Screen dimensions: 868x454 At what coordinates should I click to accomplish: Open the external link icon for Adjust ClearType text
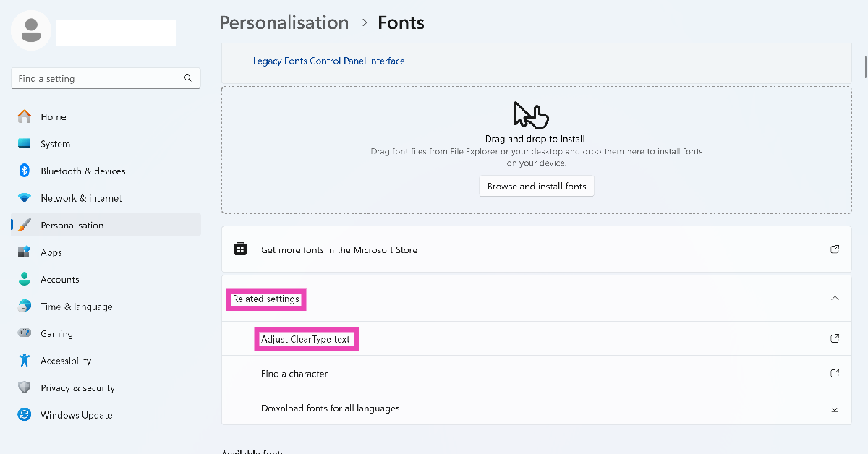835,338
